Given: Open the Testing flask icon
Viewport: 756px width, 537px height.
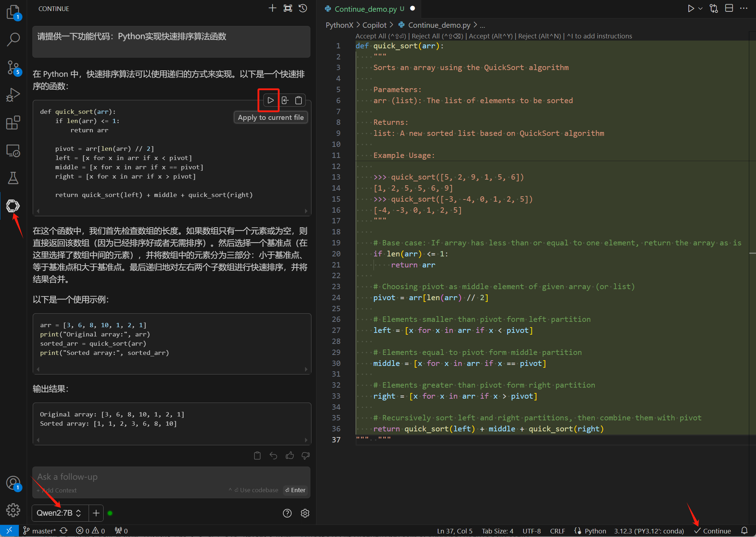Looking at the screenshot, I should tap(13, 178).
